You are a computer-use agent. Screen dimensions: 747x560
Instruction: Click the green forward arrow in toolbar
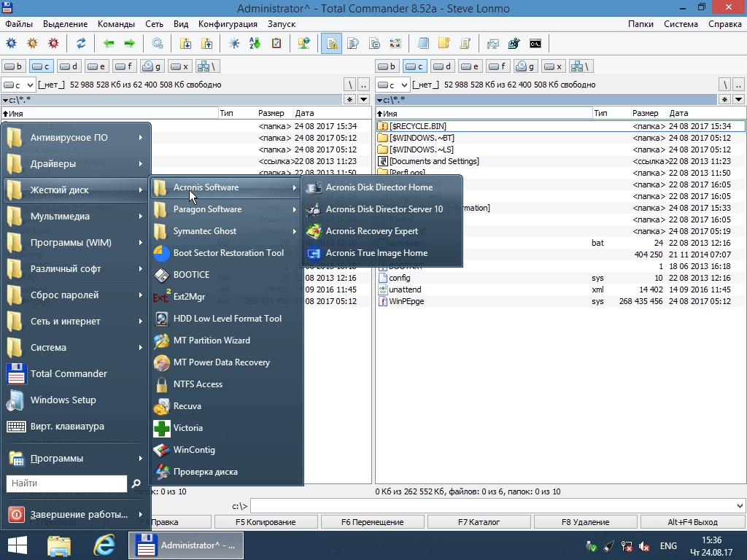(130, 44)
